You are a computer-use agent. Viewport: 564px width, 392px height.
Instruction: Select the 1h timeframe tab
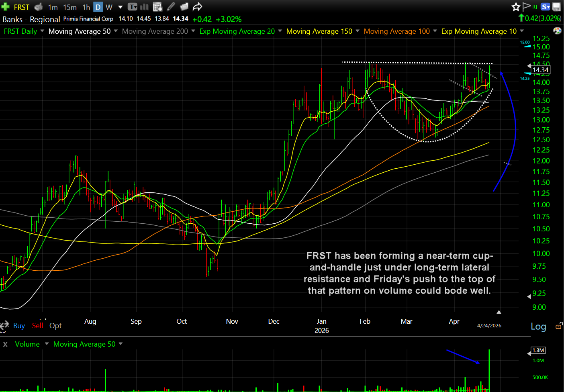pos(86,7)
